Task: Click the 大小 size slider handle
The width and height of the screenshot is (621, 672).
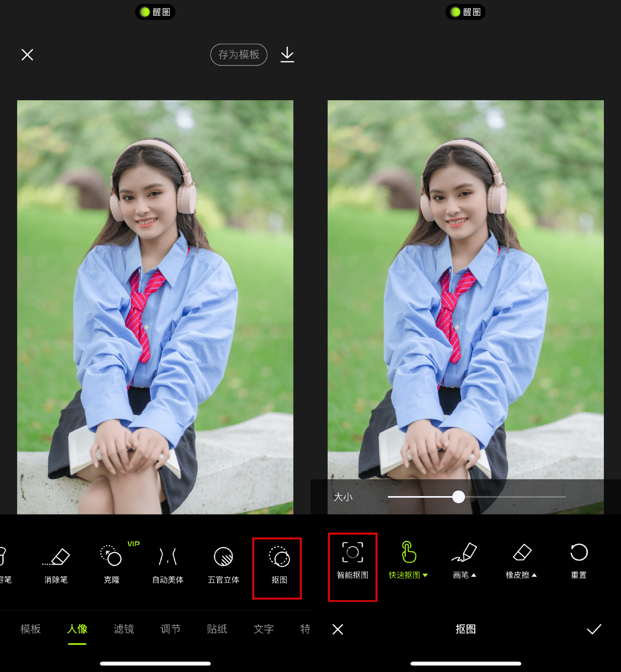Action: [458, 497]
